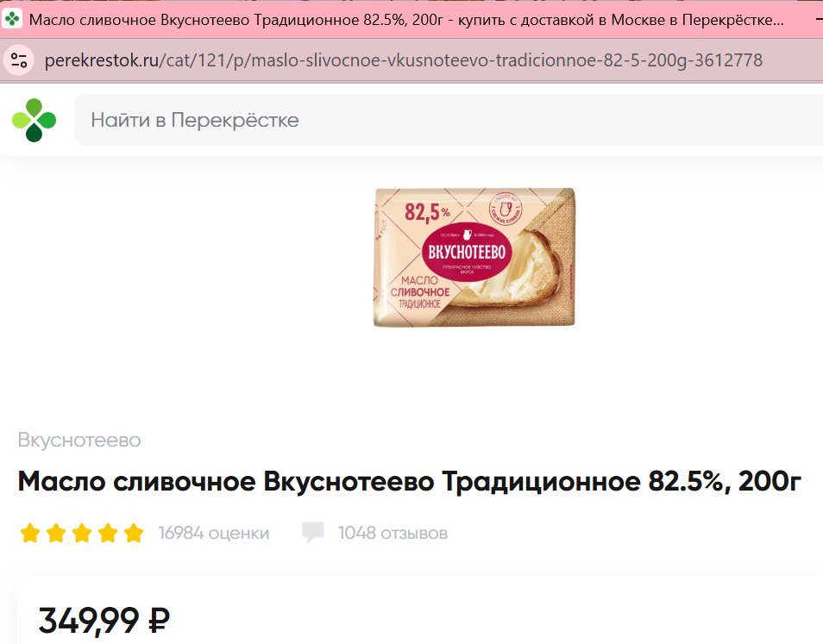Click the browser tab favicon
Viewport: 823px width, 644px height.
click(11, 20)
